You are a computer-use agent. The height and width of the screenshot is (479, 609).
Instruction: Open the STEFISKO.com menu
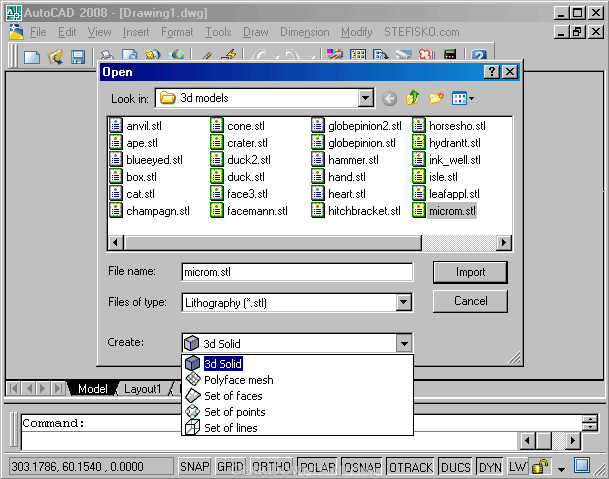coord(421,32)
